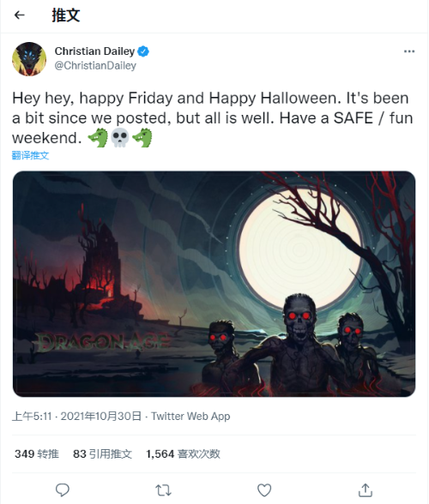Retweet using the arrows icon

pos(163,490)
